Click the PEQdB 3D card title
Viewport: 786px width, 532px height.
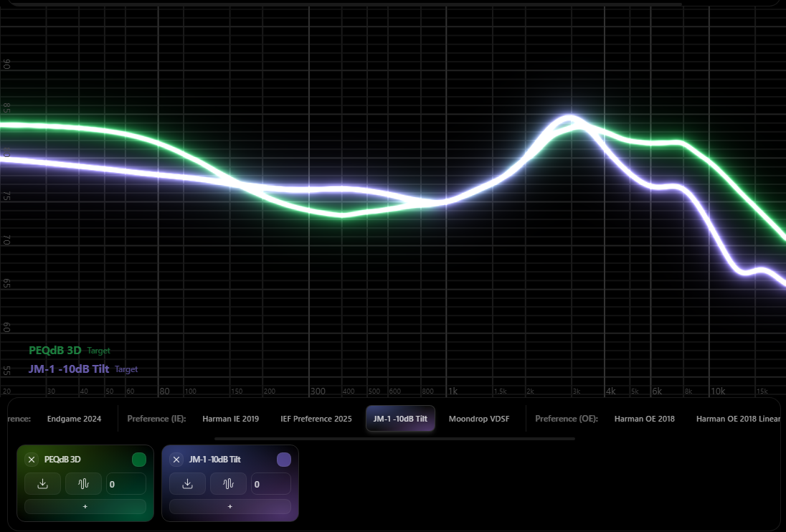62,460
